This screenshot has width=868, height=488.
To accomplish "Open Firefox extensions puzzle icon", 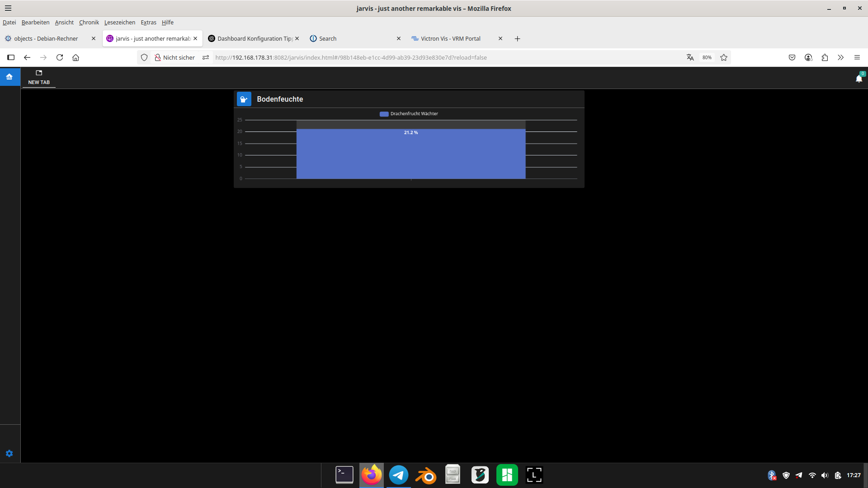I will 825,57.
